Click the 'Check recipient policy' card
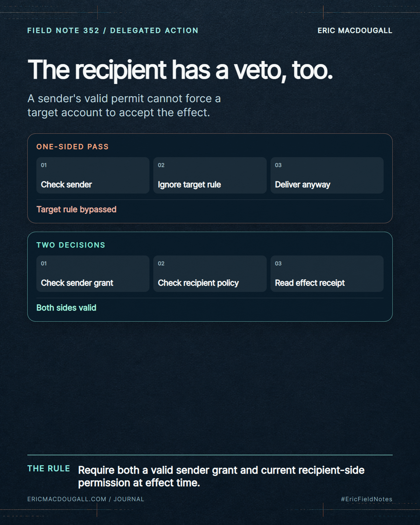420x525 pixels. click(x=210, y=274)
